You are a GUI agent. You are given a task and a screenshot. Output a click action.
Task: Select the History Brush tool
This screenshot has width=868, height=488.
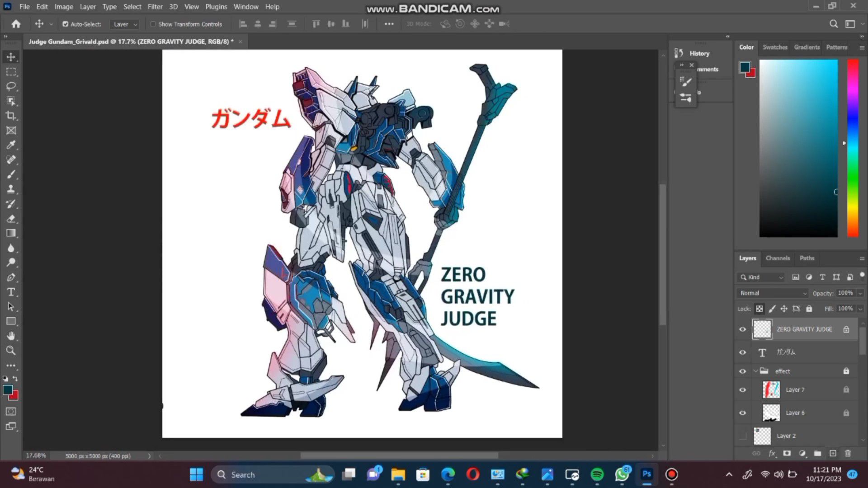click(x=11, y=204)
